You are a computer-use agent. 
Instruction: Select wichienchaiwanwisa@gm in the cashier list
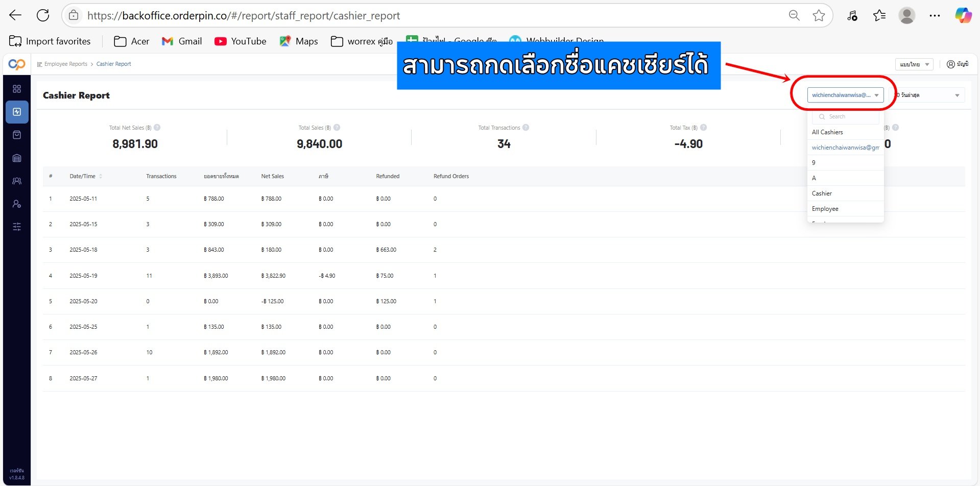(x=845, y=148)
